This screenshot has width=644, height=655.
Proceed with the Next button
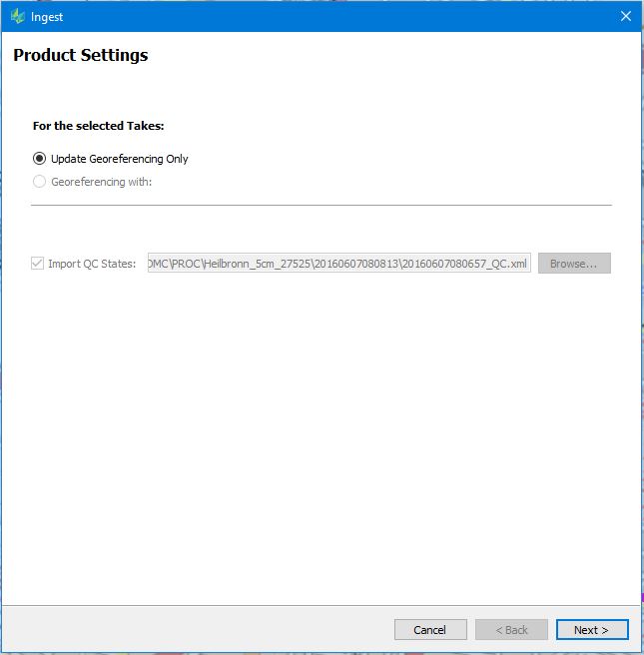coord(592,629)
